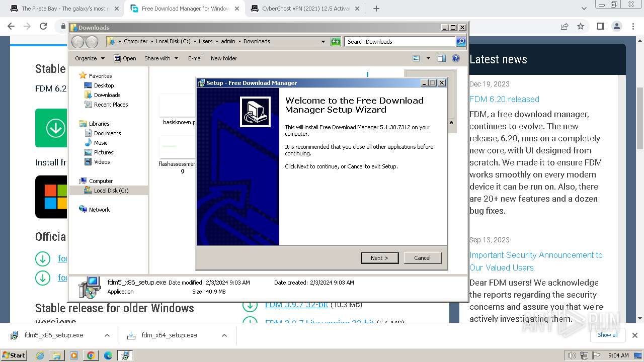Screen dimensions: 644x362
Task: Open options chevron for fdm_x64_setup.exe download
Action: [224, 335]
